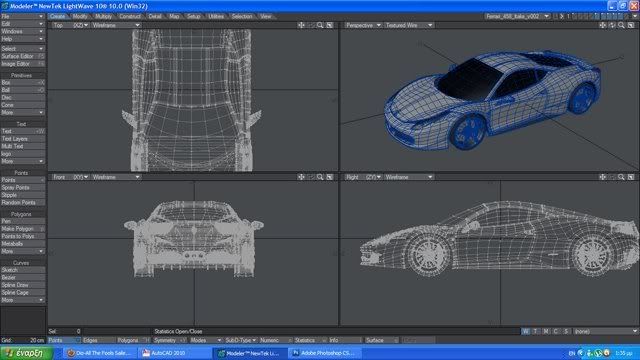640x360 pixels.
Task: Open the File menu
Action: tap(22, 16)
